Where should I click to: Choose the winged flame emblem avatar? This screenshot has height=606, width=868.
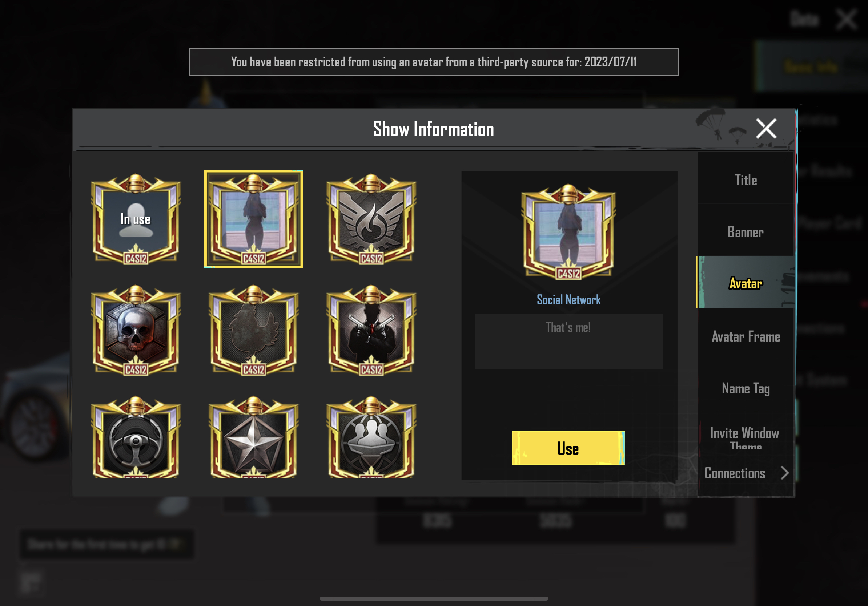[x=371, y=219]
